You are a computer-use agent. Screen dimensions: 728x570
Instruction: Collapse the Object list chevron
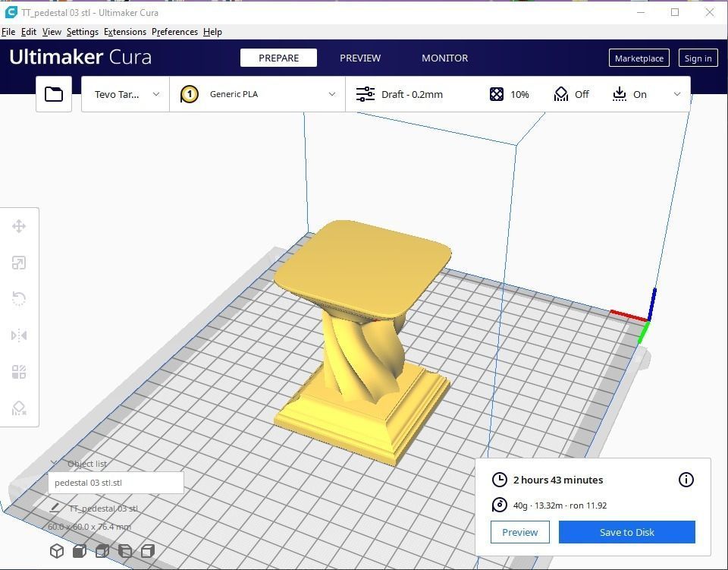54,463
